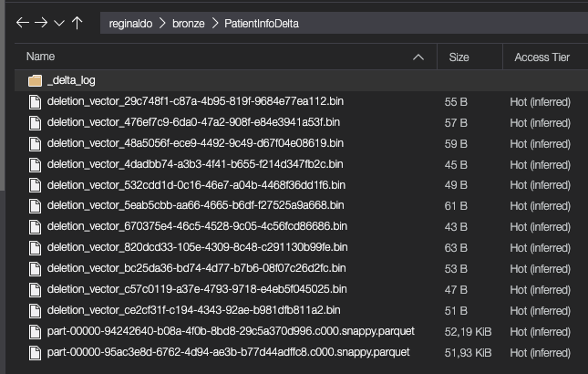Click file icon of deletion_vector_476ef7c9
This screenshot has height=374, width=588.
[36, 123]
